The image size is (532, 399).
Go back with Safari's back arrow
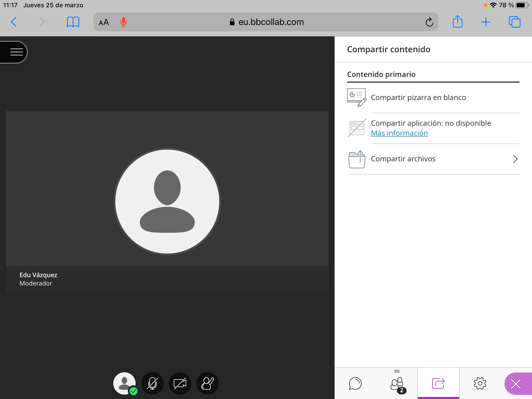coord(14,22)
